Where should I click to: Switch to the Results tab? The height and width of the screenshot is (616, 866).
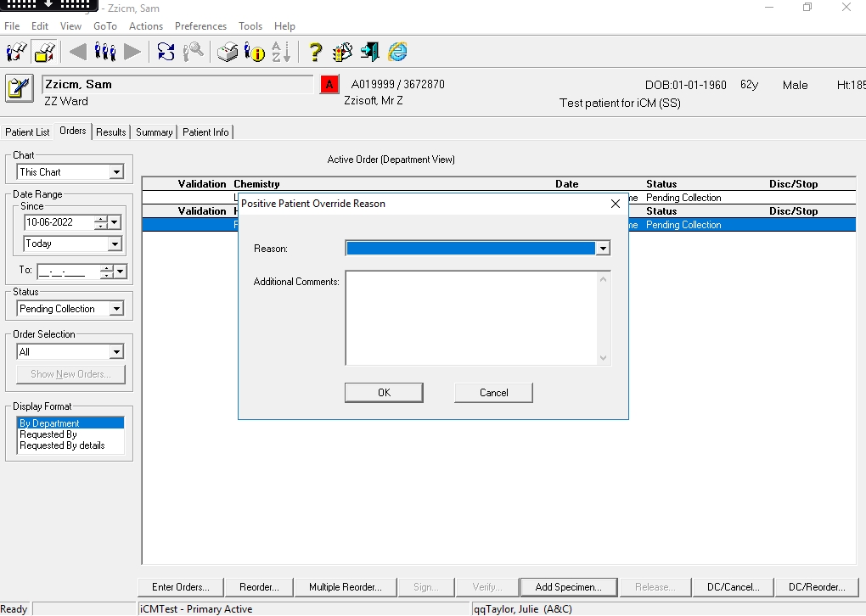[x=111, y=132]
